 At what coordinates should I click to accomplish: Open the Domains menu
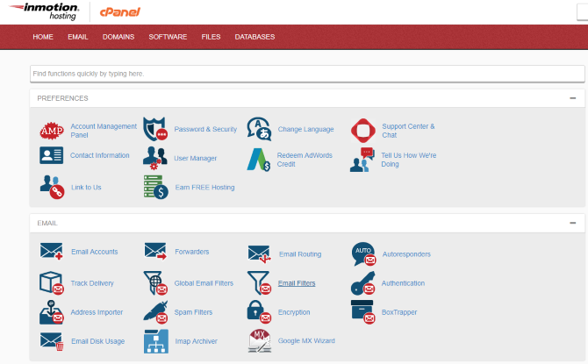click(x=118, y=37)
